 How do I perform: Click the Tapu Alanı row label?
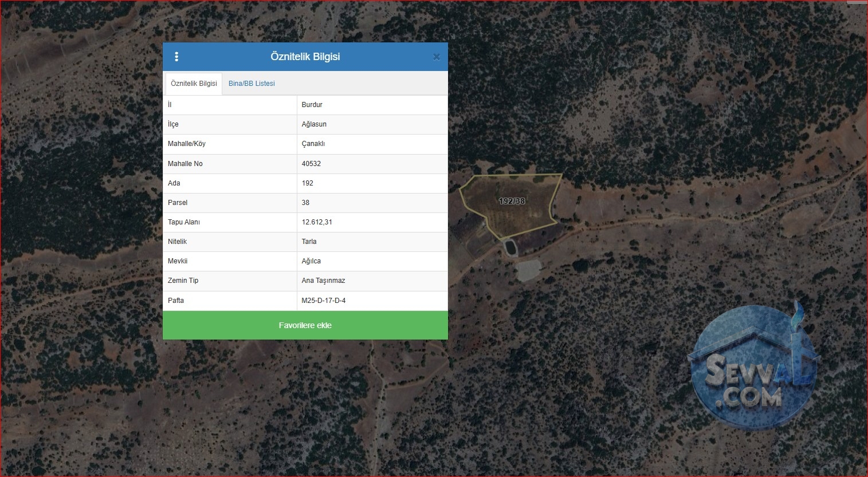click(184, 222)
